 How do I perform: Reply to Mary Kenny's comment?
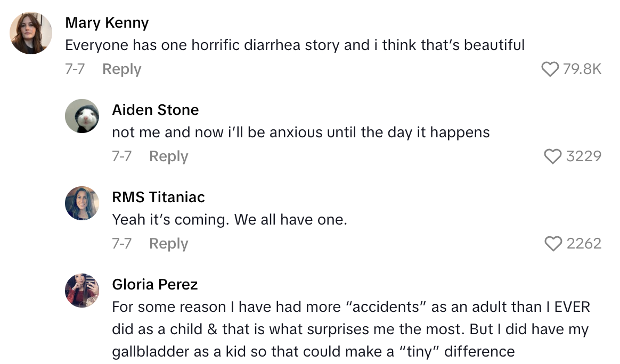(121, 69)
